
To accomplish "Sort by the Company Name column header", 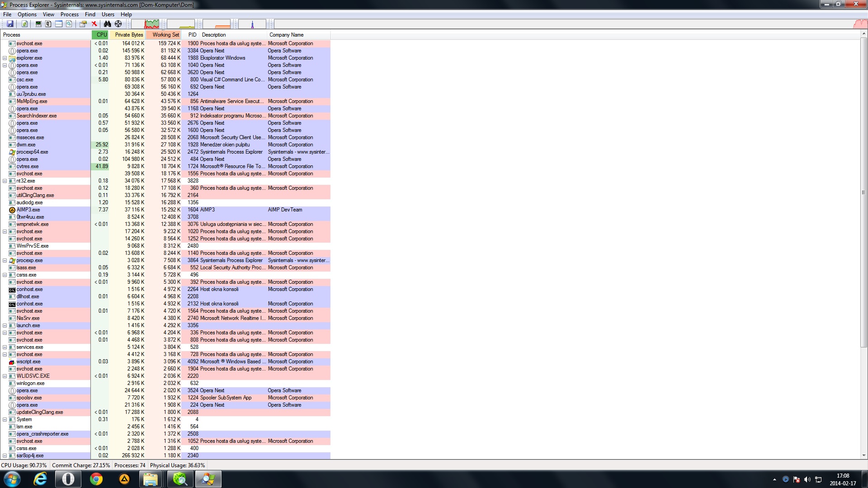I will click(299, 35).
